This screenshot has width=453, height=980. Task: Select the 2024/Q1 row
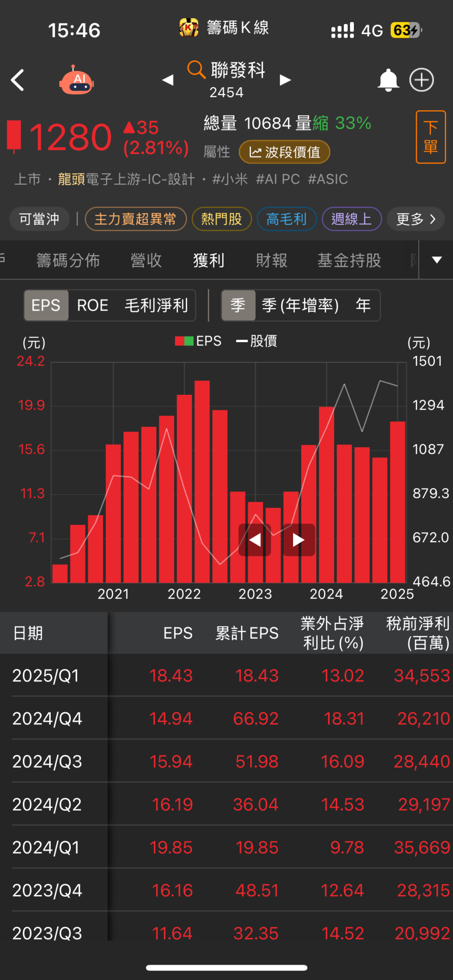point(226,847)
